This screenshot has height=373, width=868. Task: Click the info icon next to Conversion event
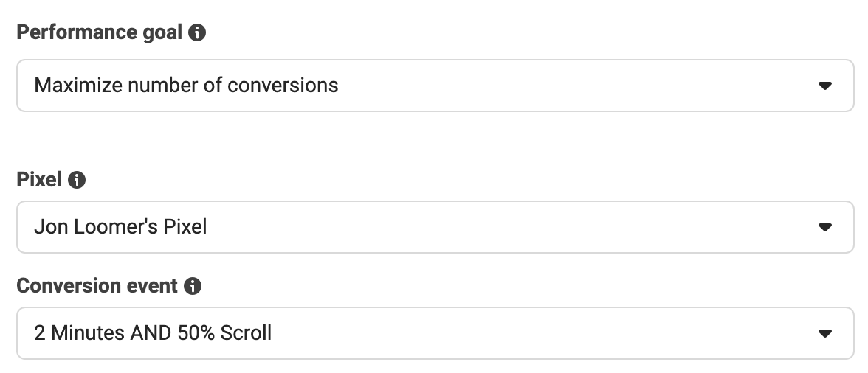[193, 286]
